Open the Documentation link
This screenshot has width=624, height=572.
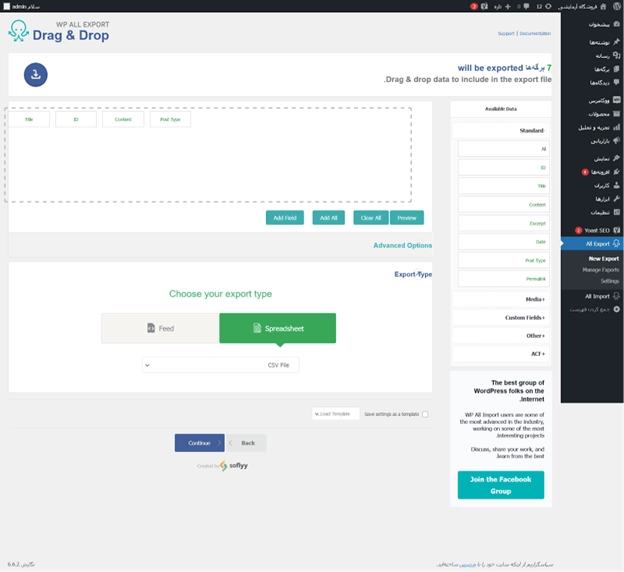coord(535,33)
